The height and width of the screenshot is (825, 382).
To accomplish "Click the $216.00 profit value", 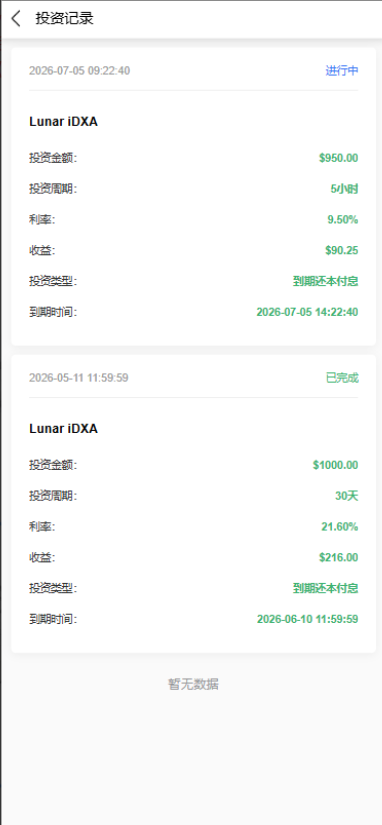I will click(338, 558).
